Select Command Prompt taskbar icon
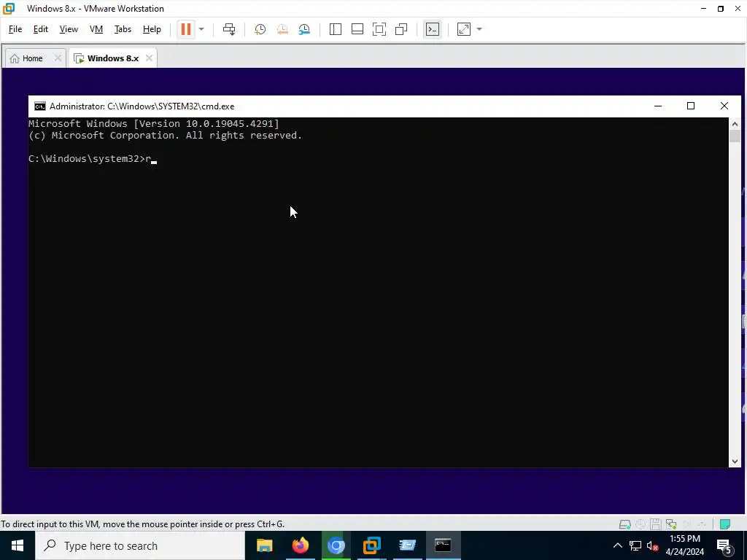 pos(443,545)
